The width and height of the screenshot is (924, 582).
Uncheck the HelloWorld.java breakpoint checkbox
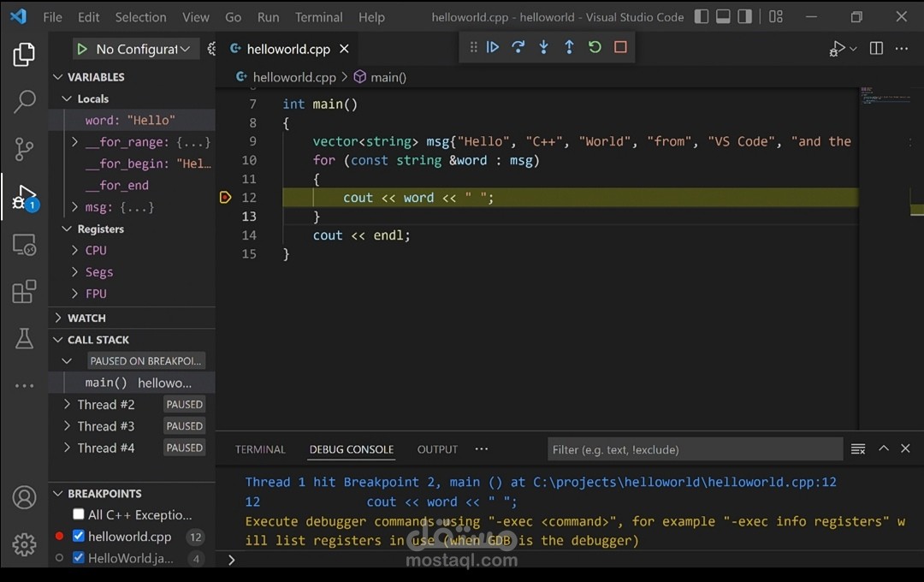pos(79,557)
